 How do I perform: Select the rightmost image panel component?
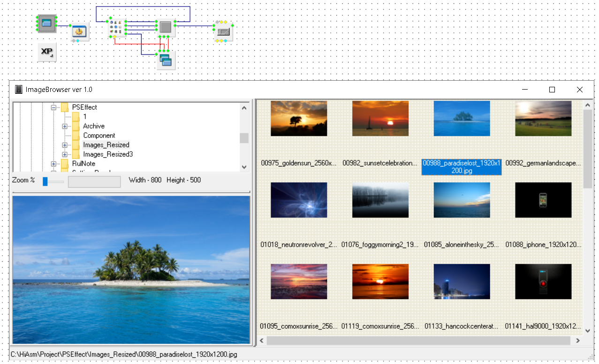pos(223,31)
